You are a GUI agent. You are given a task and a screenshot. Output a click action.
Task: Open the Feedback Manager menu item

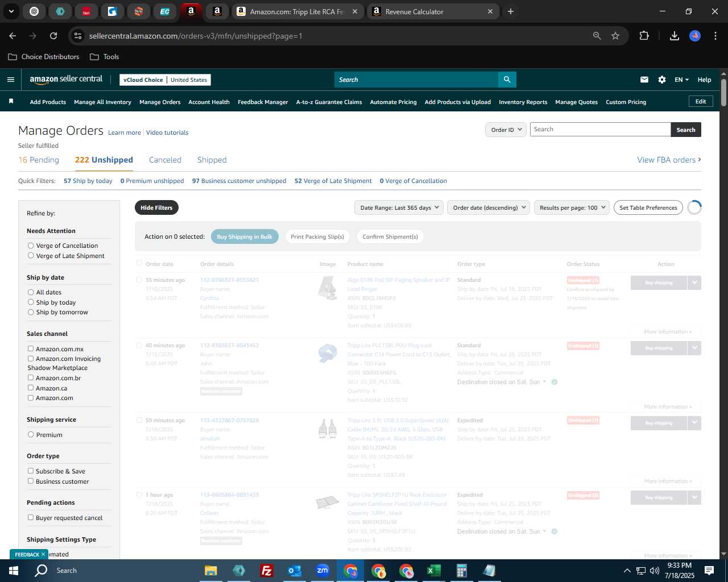(263, 102)
